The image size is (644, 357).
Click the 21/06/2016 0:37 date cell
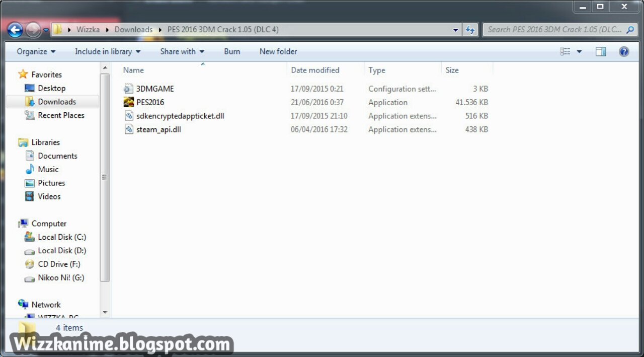[x=317, y=102]
